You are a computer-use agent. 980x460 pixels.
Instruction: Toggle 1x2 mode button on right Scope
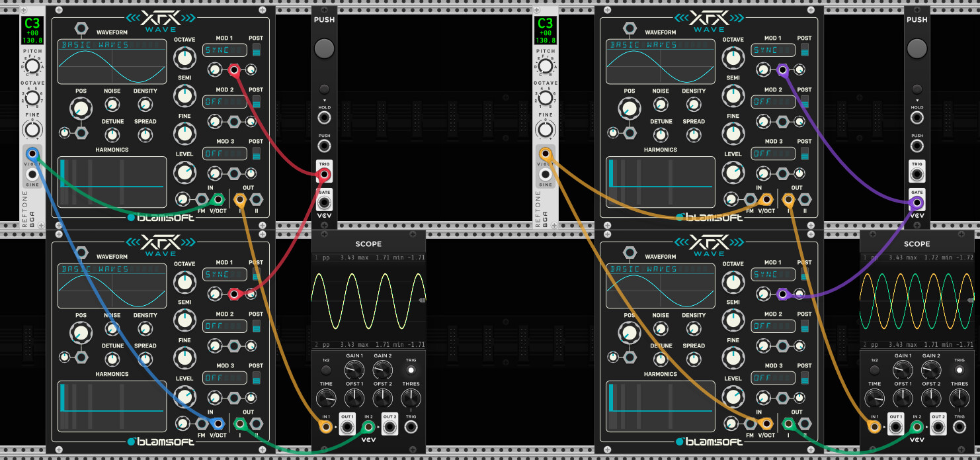[x=875, y=371]
